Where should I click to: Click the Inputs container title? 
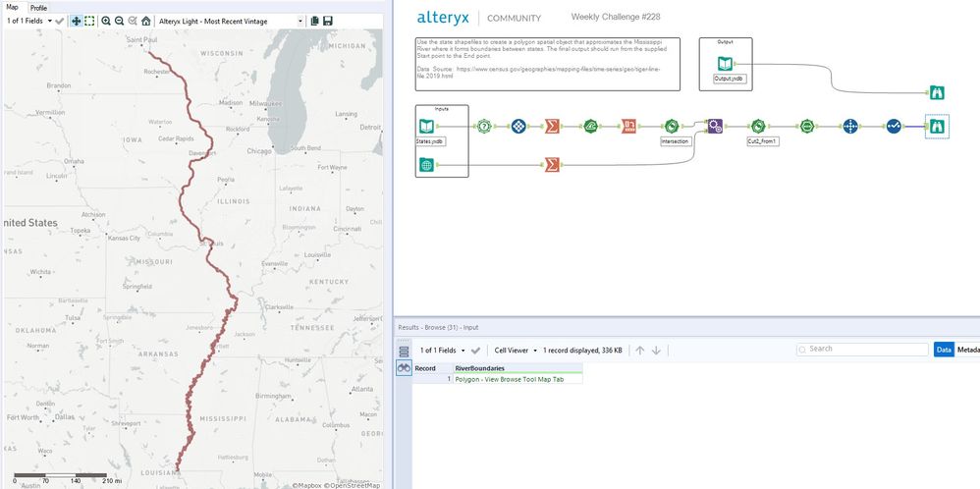tap(442, 108)
